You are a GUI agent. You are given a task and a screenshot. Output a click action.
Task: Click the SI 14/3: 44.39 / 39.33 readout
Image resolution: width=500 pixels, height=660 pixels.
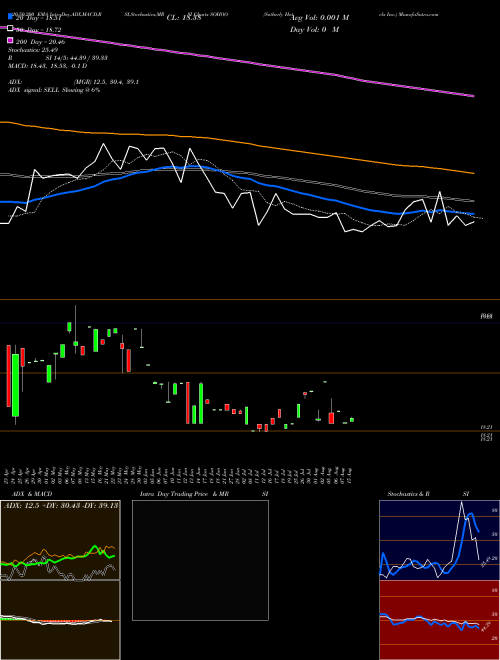(x=77, y=58)
